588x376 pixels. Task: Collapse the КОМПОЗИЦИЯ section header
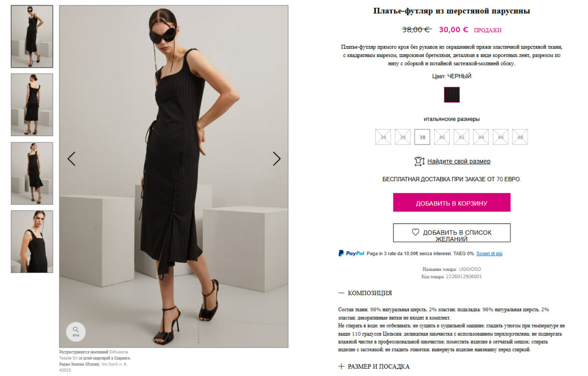[x=369, y=293]
